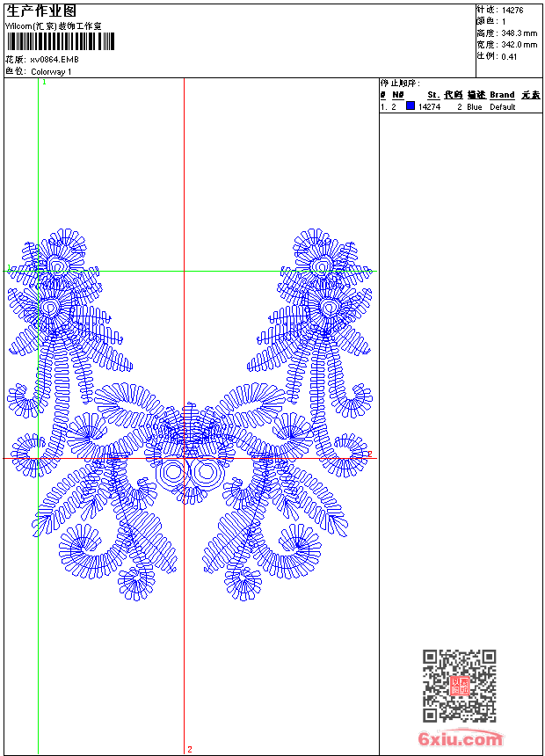Viewport: 545px width, 756px height.
Task: Click the twin concentric circles in design center
Action: [188, 473]
